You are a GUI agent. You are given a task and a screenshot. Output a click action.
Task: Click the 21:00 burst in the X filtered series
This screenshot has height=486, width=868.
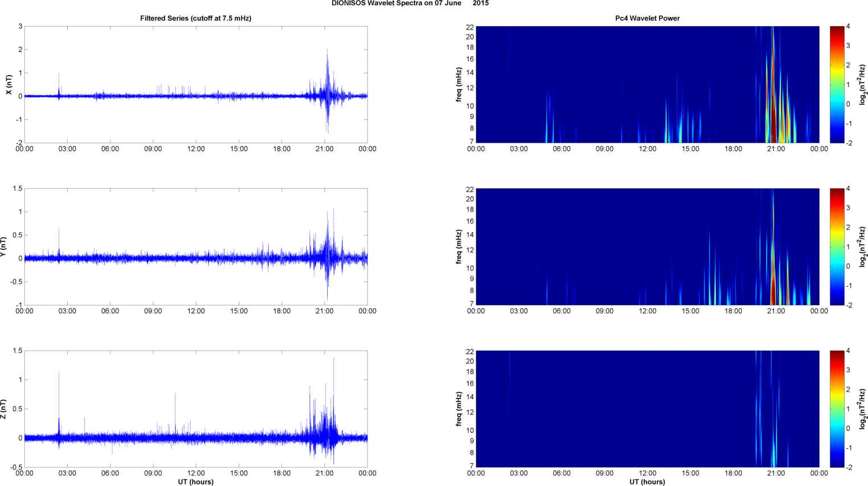click(x=328, y=91)
